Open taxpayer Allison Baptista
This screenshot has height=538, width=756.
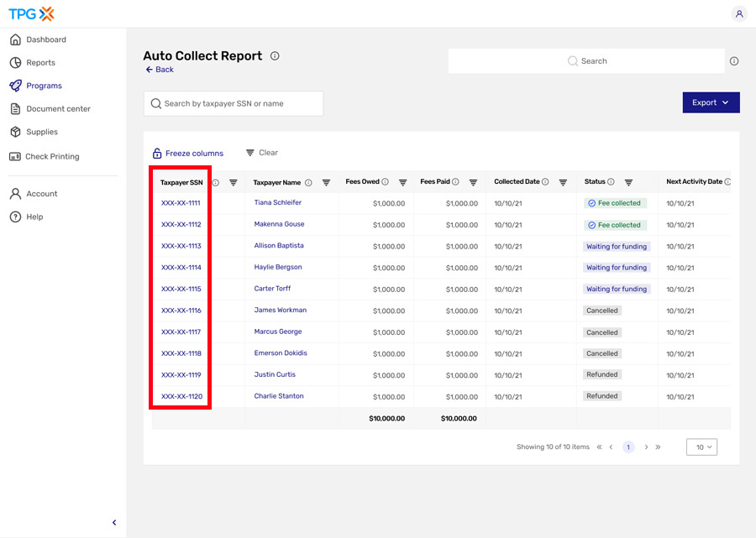pyautogui.click(x=279, y=246)
